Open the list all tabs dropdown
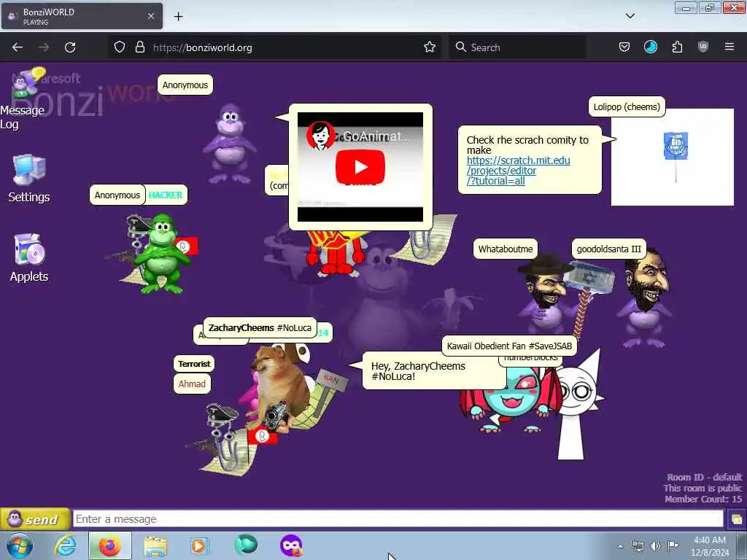The width and height of the screenshot is (747, 560). [630, 16]
